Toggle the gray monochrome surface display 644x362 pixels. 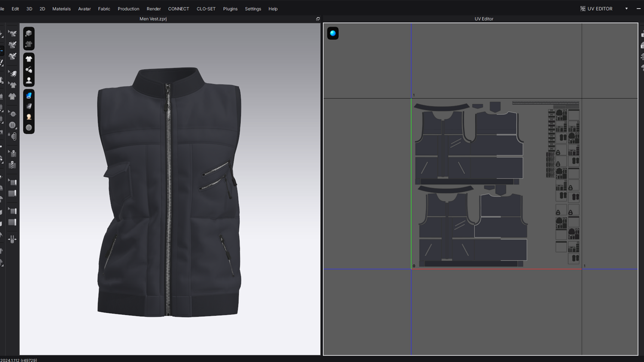point(29,106)
